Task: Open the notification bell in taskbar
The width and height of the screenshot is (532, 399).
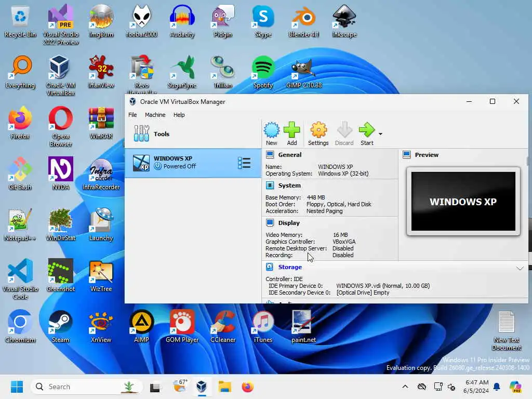Action: point(497,387)
